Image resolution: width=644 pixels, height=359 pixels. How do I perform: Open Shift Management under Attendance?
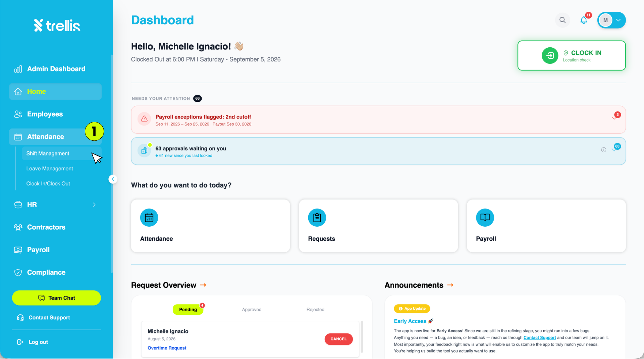[x=62, y=153]
